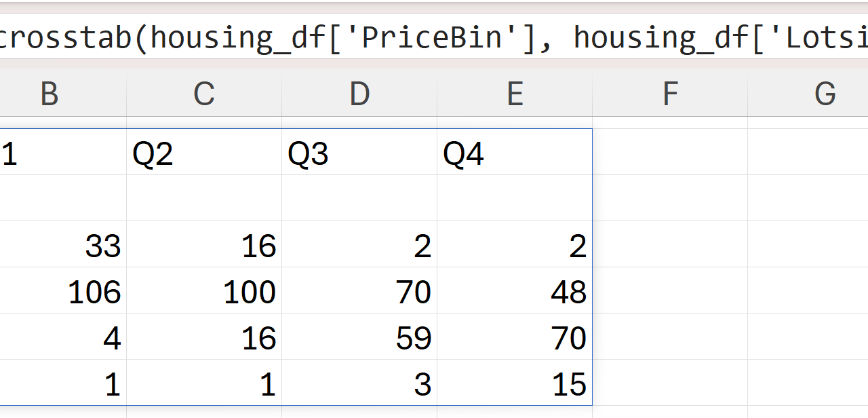This screenshot has width=868, height=418.
Task: Select column E header
Action: (x=515, y=94)
